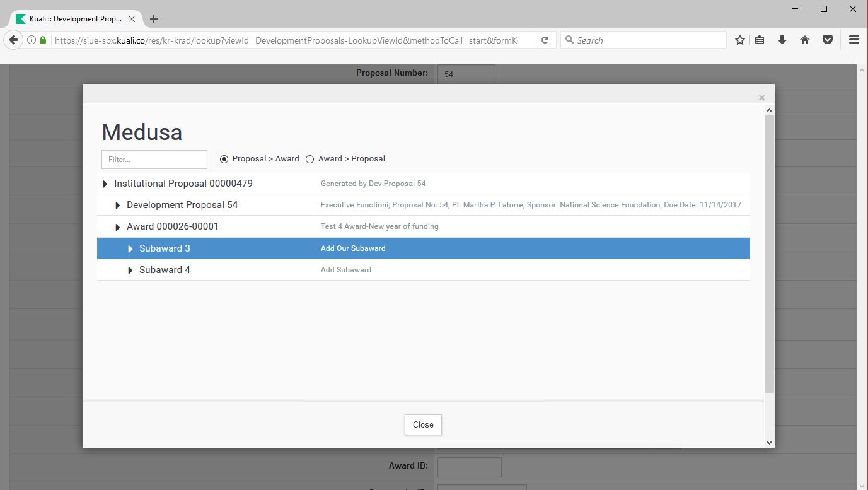The height and width of the screenshot is (490, 868).
Task: Select the Award > Proposal radio button
Action: tap(310, 160)
